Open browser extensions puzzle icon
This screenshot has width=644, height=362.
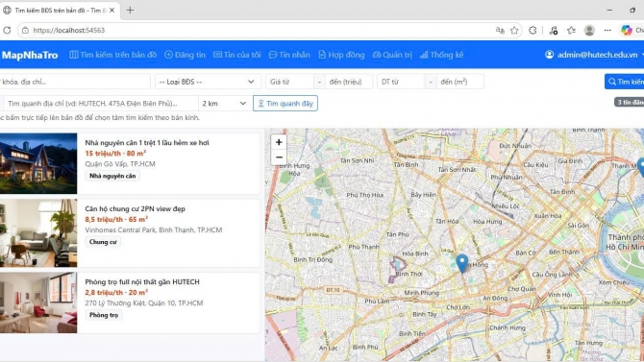click(533, 30)
